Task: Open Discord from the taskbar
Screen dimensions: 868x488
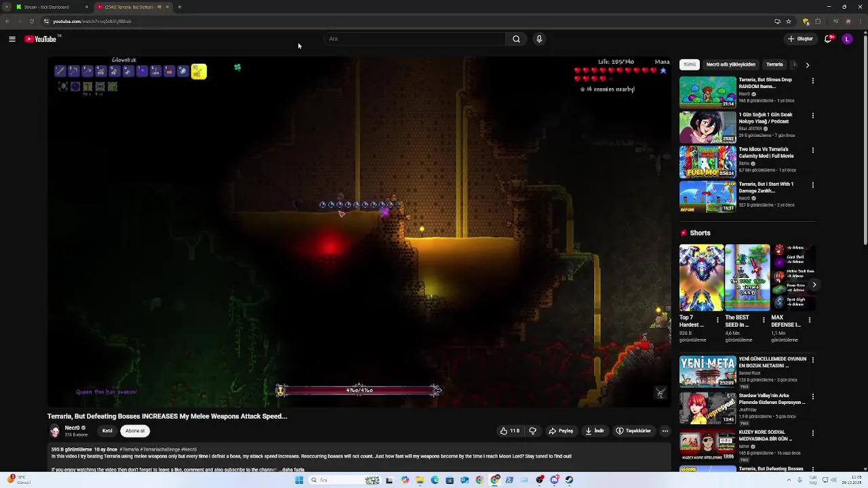Action: pyautogui.click(x=554, y=480)
